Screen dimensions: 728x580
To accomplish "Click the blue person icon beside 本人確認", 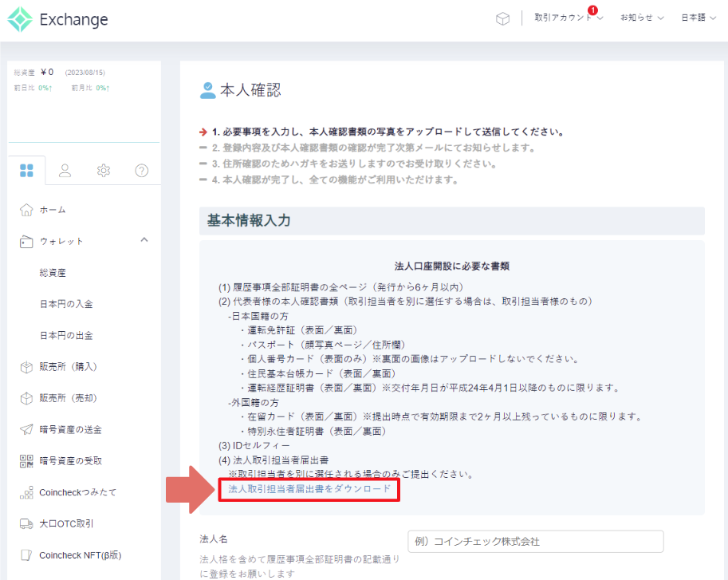I will pos(207,89).
